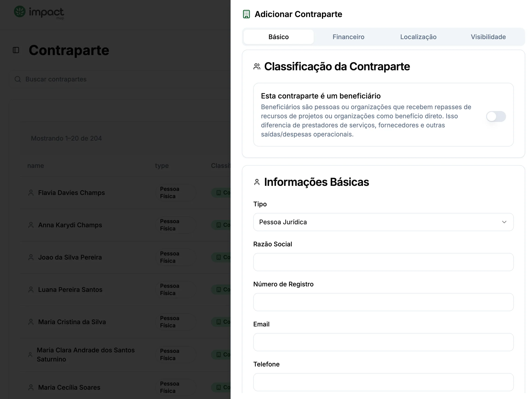Image resolution: width=532 pixels, height=399 pixels.
Task: Click the person icon for Maria Clara Andrade
Action: pyautogui.click(x=30, y=354)
